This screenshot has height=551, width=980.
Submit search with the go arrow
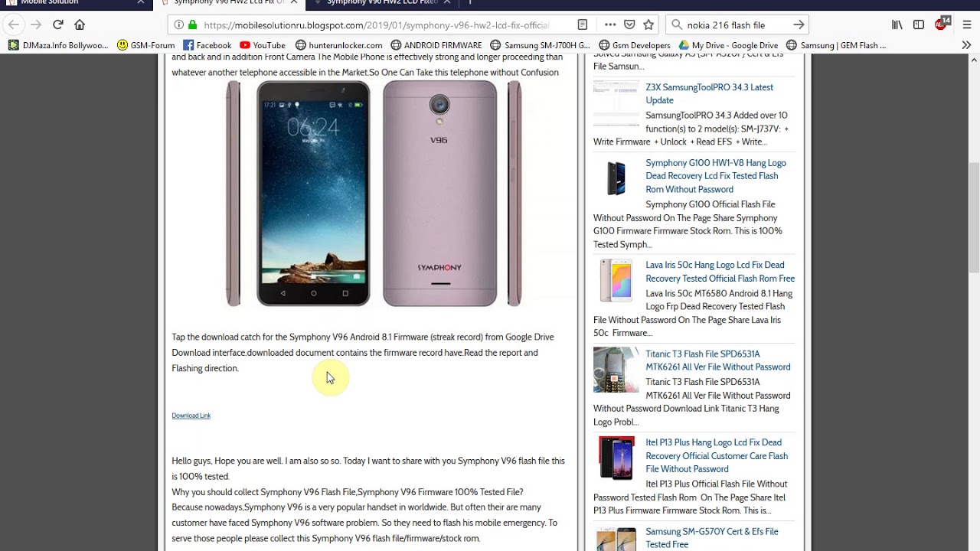798,24
